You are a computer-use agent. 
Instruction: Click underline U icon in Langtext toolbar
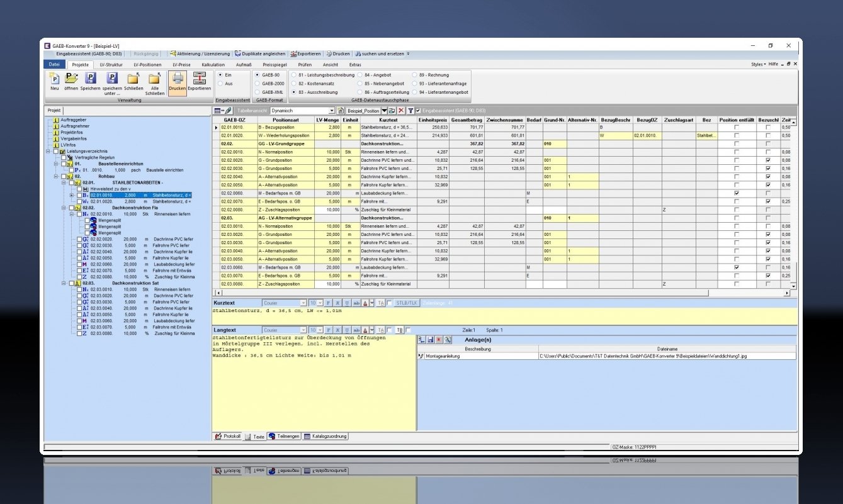pos(347,329)
